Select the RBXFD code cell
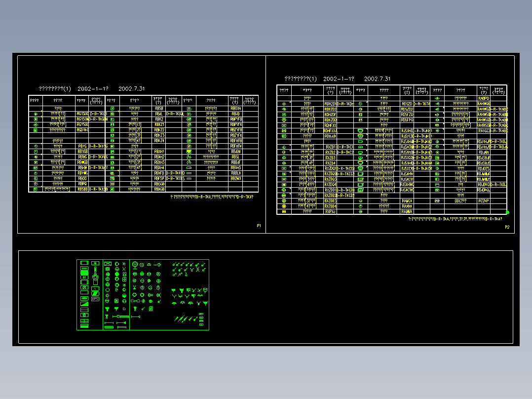Viewport: 532px width, 399px height. [x=159, y=173]
